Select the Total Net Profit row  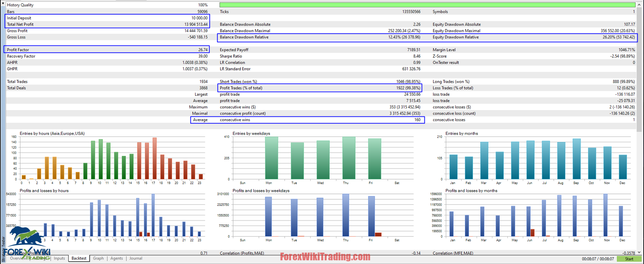click(x=107, y=24)
